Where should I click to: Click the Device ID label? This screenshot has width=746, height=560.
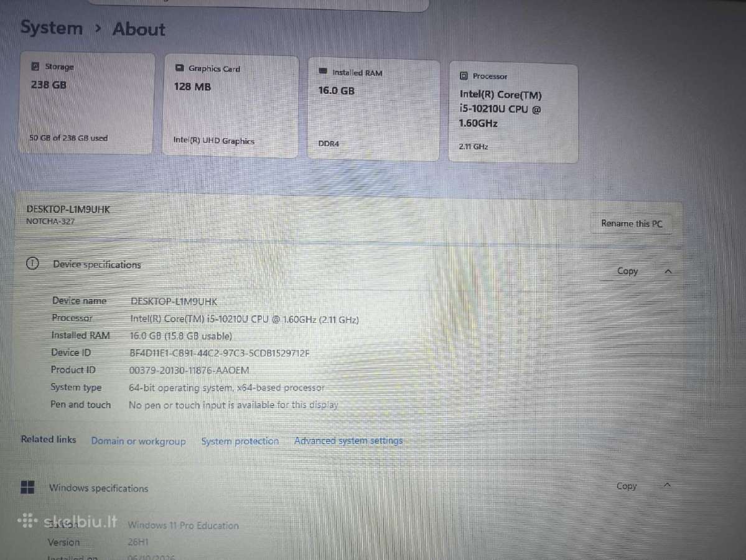(x=71, y=353)
